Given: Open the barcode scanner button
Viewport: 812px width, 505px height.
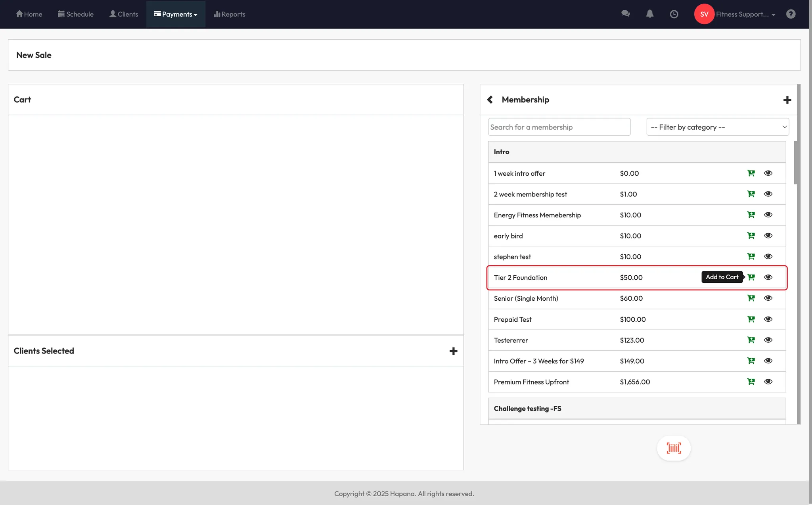Looking at the screenshot, I should [x=674, y=448].
